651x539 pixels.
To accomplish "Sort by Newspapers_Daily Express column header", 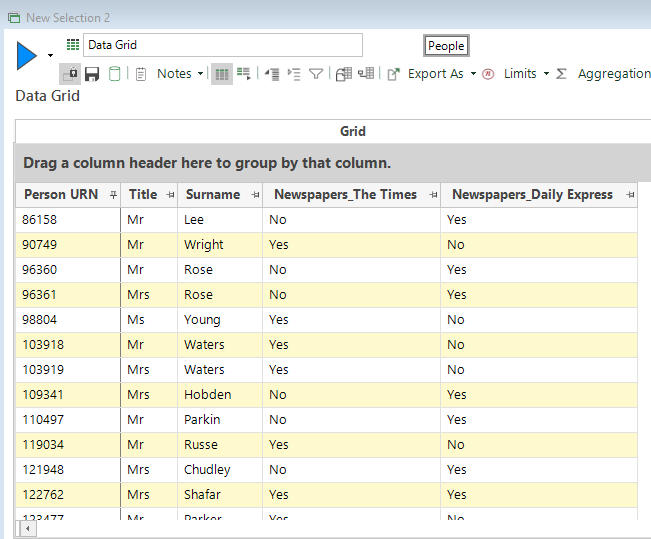I will pos(532,194).
